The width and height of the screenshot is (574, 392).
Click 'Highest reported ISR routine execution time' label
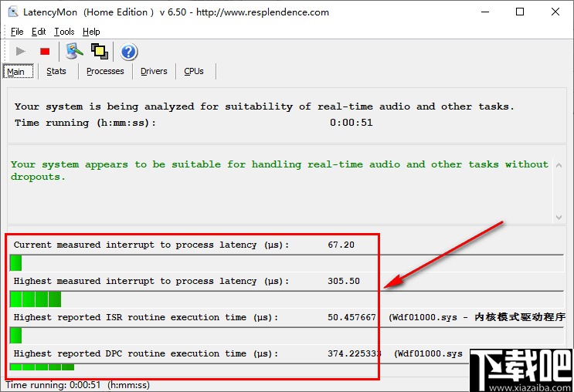point(146,317)
